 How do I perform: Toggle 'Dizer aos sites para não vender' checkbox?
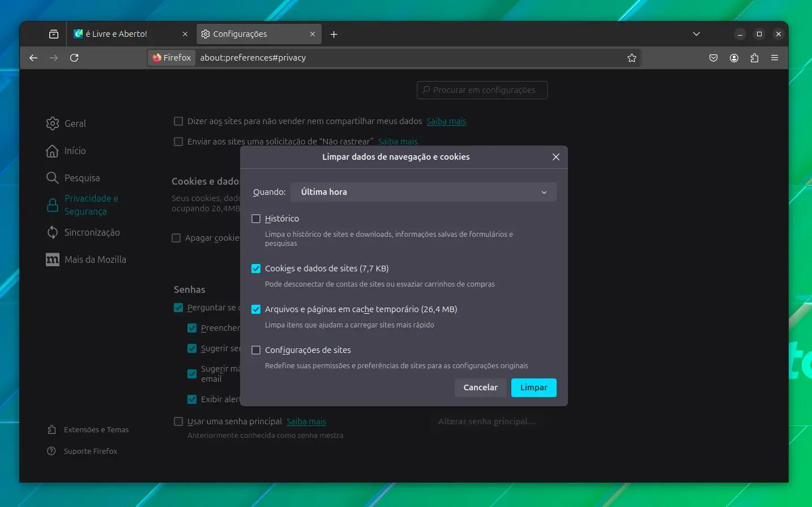pyautogui.click(x=178, y=121)
